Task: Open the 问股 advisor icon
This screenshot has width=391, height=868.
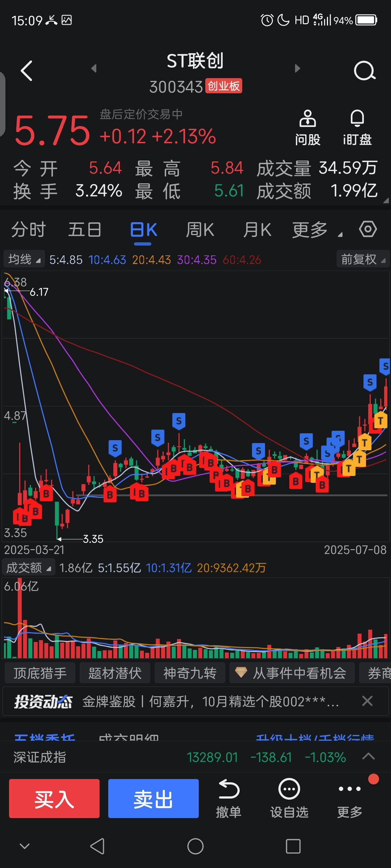Action: (x=307, y=128)
